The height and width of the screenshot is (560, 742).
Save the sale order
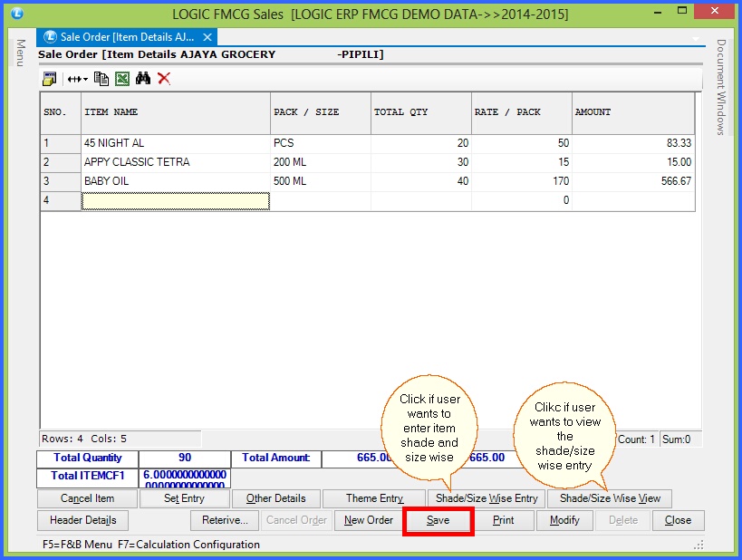[x=438, y=520]
